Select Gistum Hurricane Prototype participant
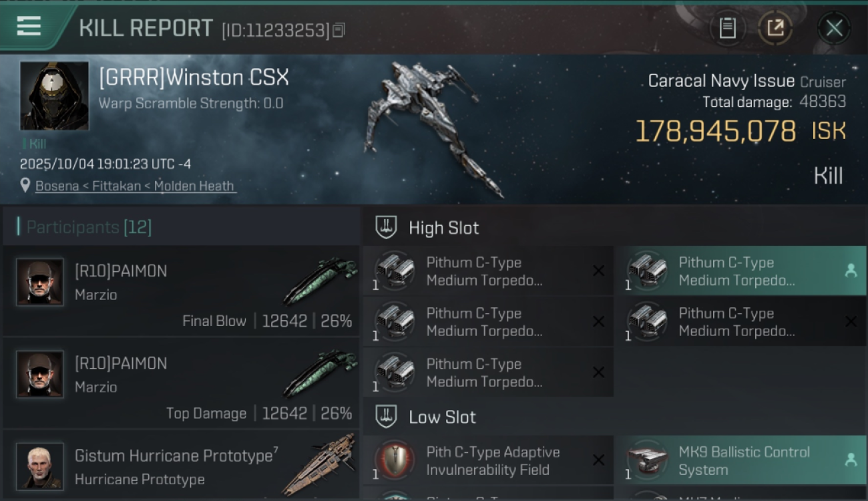The width and height of the screenshot is (868, 501). click(182, 465)
